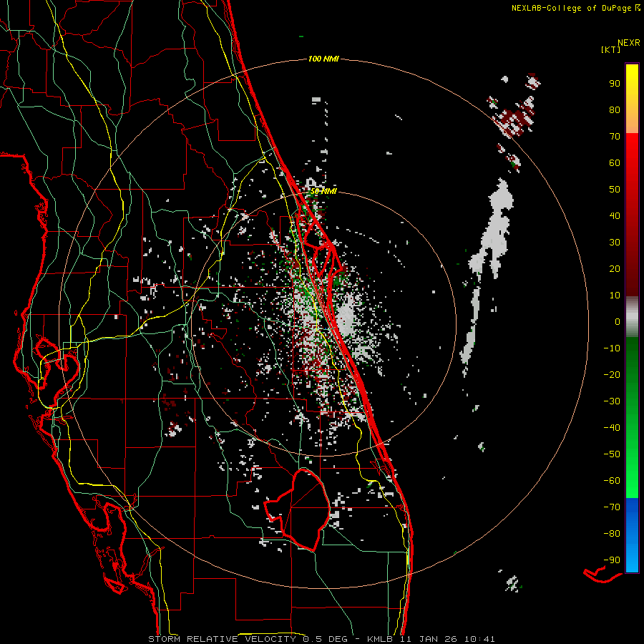Click the -80 knot scale value
This screenshot has height=644, width=644.
[x=612, y=534]
